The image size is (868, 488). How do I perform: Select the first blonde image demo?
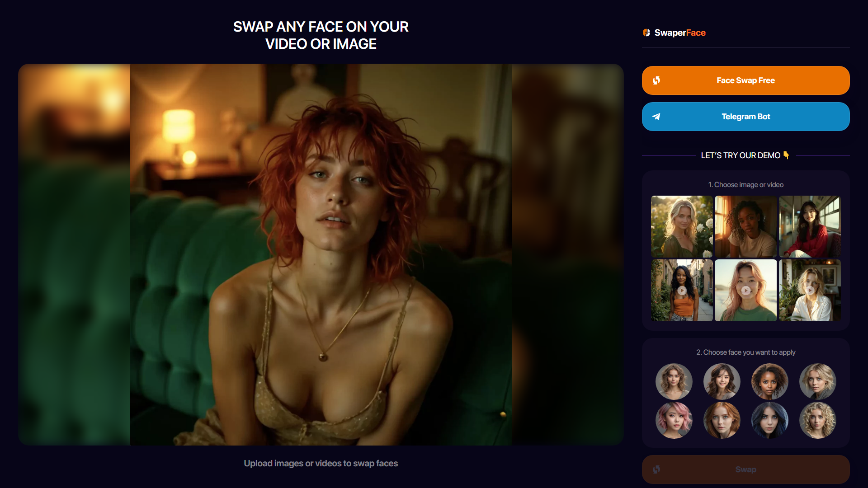681,226
